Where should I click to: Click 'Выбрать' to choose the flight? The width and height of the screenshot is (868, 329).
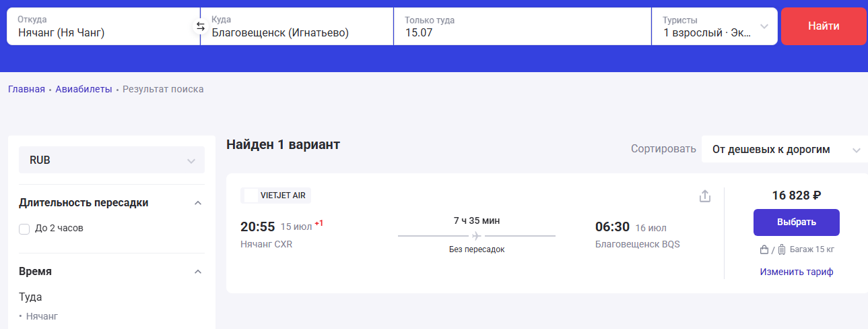[796, 222]
